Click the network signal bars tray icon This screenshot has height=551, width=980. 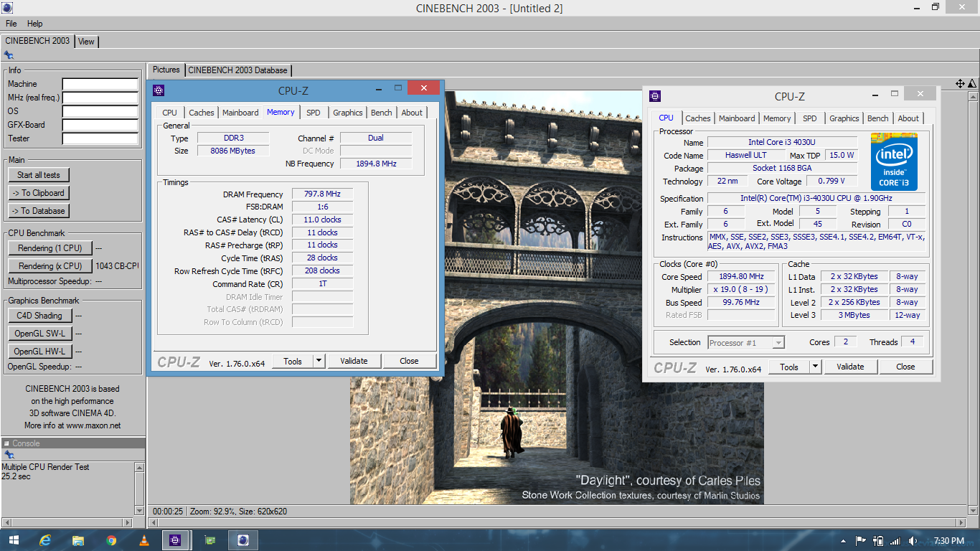click(895, 541)
